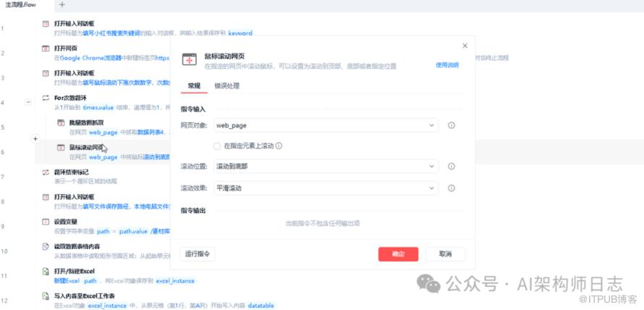Close the 鼠标滚动网页 dialog with X
This screenshot has height=310, width=644.
(x=465, y=46)
